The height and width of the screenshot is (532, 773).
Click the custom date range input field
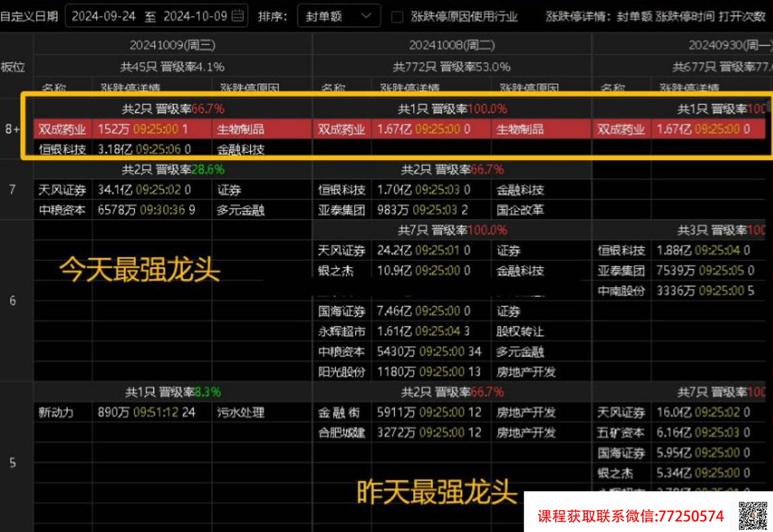coord(156,15)
